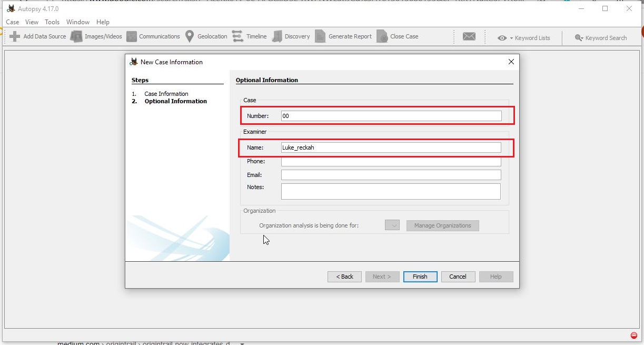Click the case Number input field
Image resolution: width=644 pixels, height=345 pixels.
(391, 116)
